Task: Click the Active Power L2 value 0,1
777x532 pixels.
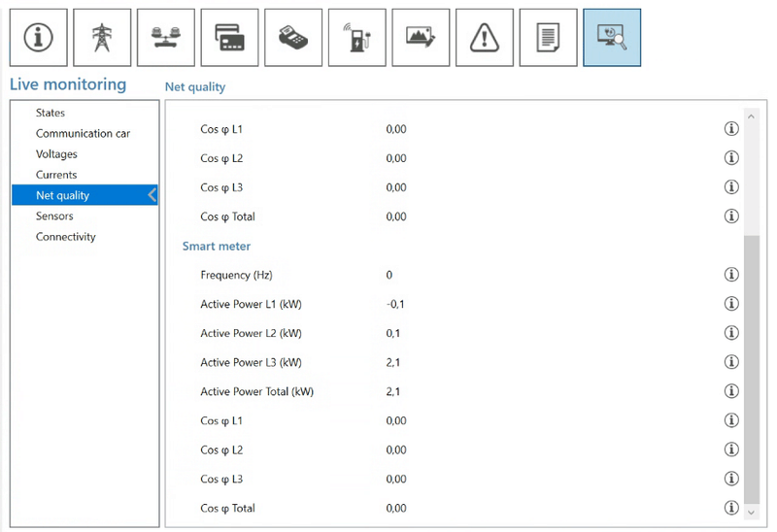Action: [x=393, y=333]
